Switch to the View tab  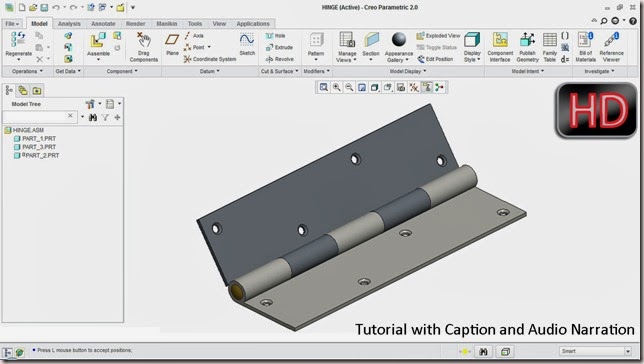(x=219, y=24)
